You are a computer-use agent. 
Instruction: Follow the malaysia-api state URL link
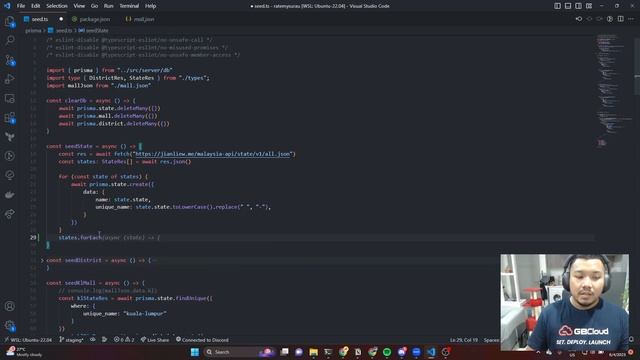[213, 154]
